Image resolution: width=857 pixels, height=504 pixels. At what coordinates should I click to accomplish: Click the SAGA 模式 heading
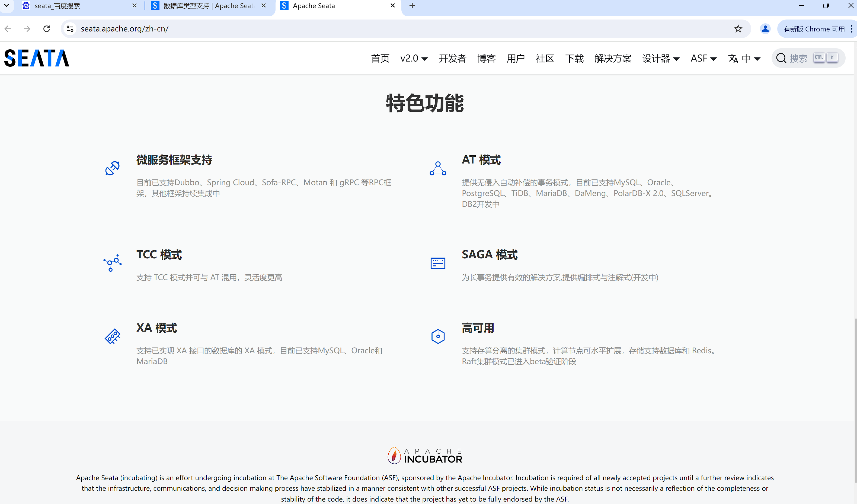(489, 255)
